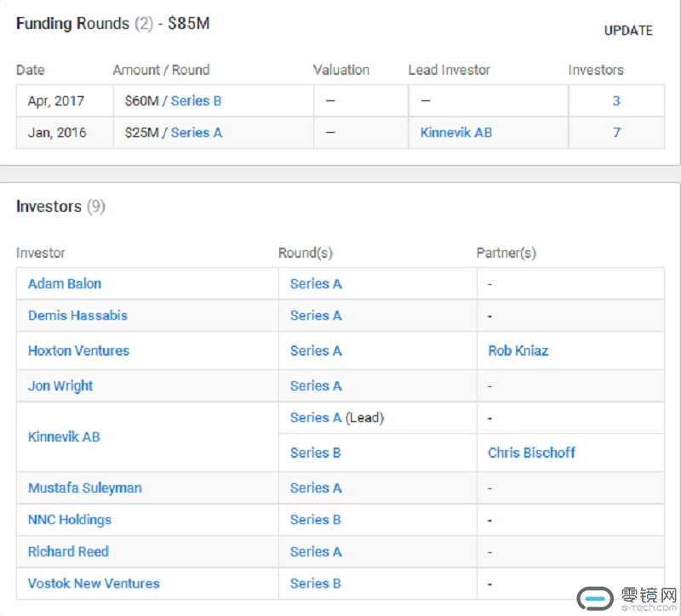681x616 pixels.
Task: Click investor count 7 for Series A round
Action: 616,133
